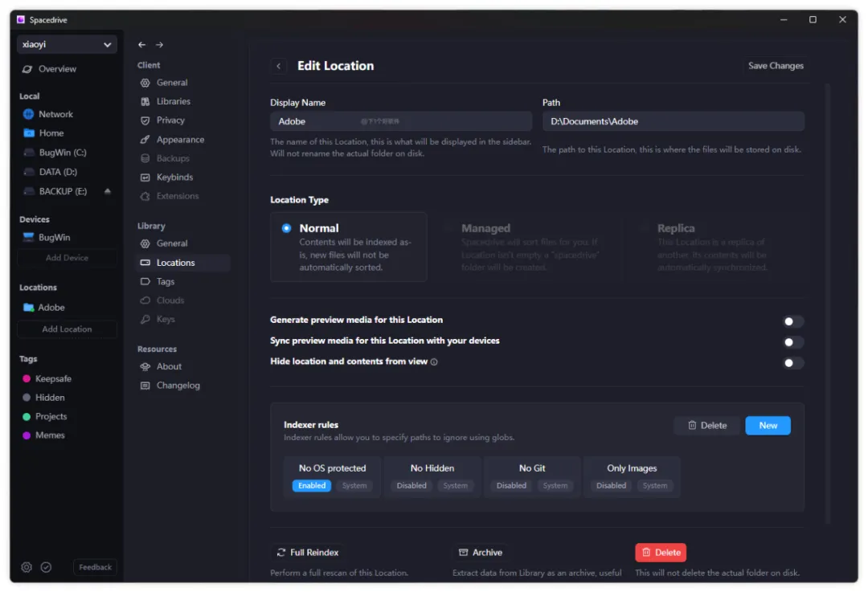The image size is (868, 592).
Task: Click the settings page vertical scrollbar
Action: [x=828, y=303]
